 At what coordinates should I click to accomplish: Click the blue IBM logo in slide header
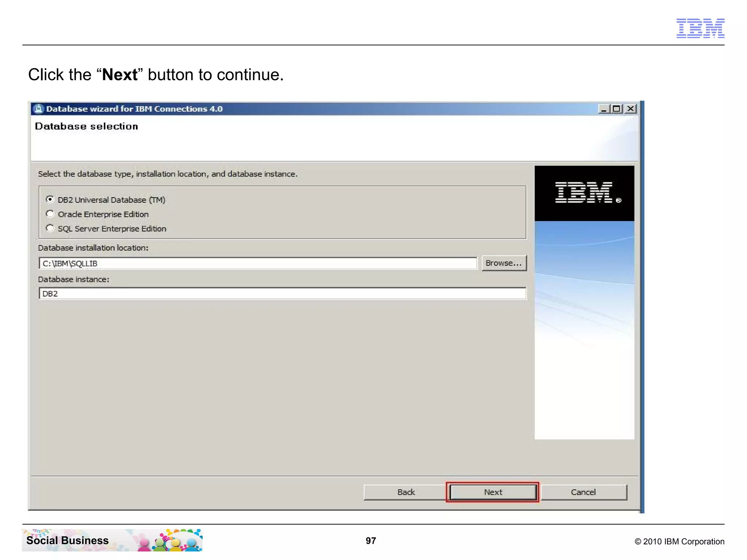tap(700, 28)
